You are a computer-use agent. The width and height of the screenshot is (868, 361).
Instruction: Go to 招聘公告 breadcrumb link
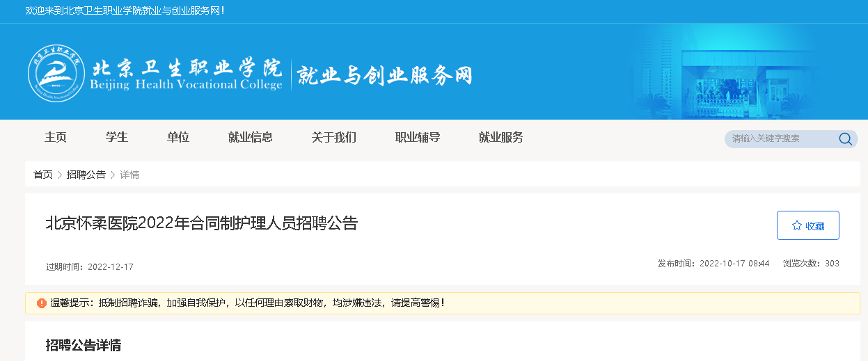(86, 175)
